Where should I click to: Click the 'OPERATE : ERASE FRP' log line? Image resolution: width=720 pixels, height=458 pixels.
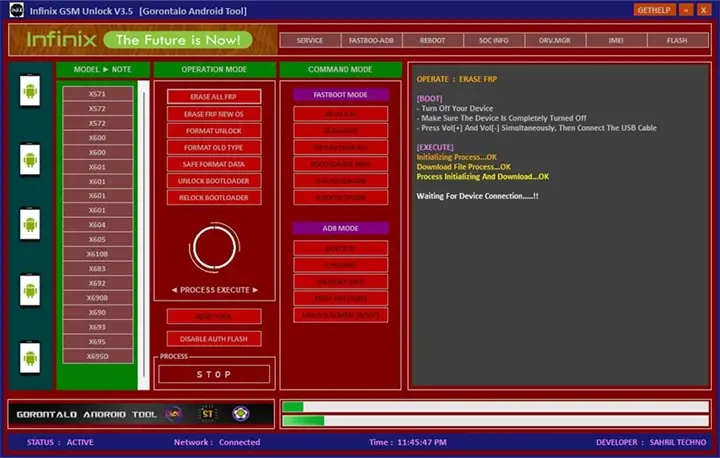[x=456, y=79]
